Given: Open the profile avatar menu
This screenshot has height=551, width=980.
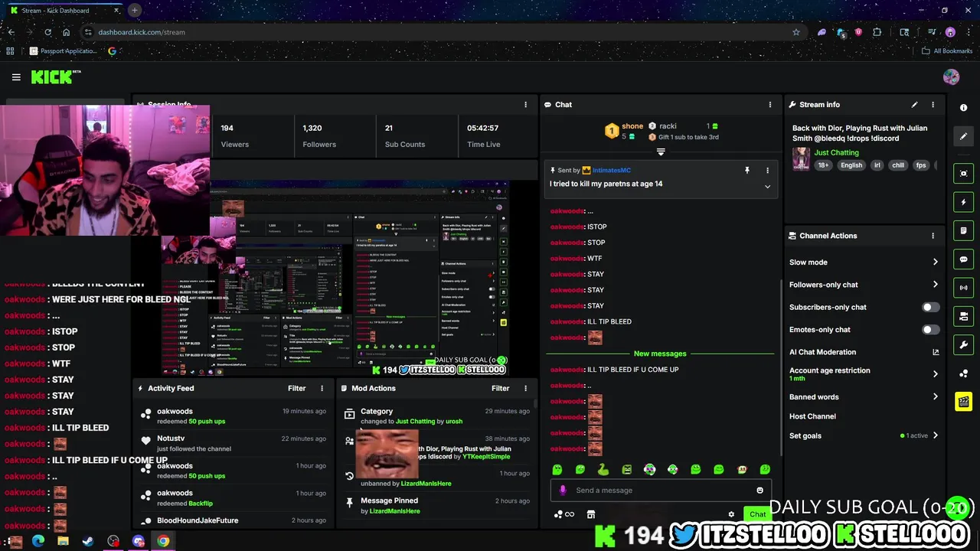Looking at the screenshot, I should [x=951, y=77].
